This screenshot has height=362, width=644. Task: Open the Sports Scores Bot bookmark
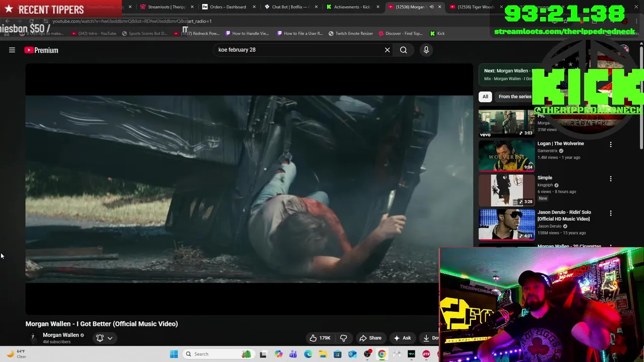(x=144, y=33)
